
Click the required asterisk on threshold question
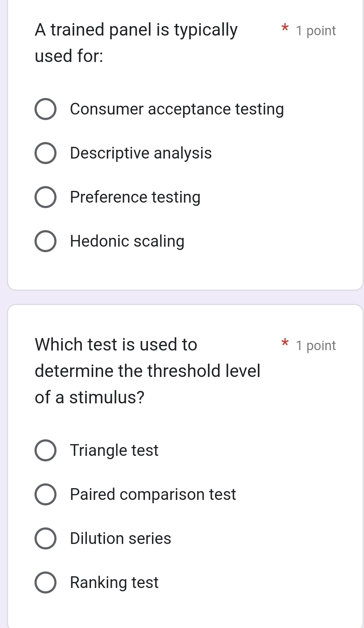click(284, 343)
